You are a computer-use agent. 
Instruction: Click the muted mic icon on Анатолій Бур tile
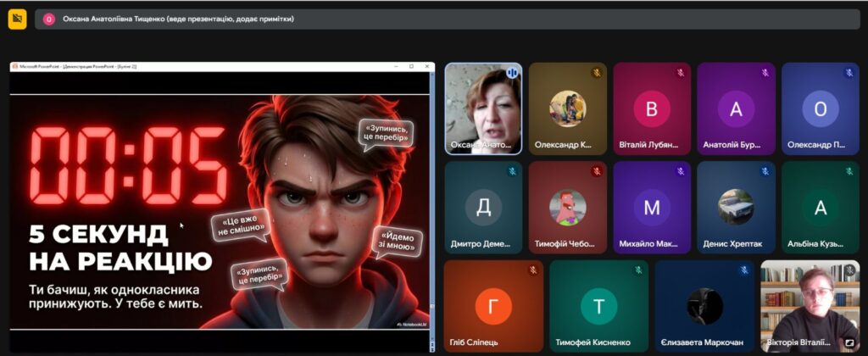[x=764, y=73]
